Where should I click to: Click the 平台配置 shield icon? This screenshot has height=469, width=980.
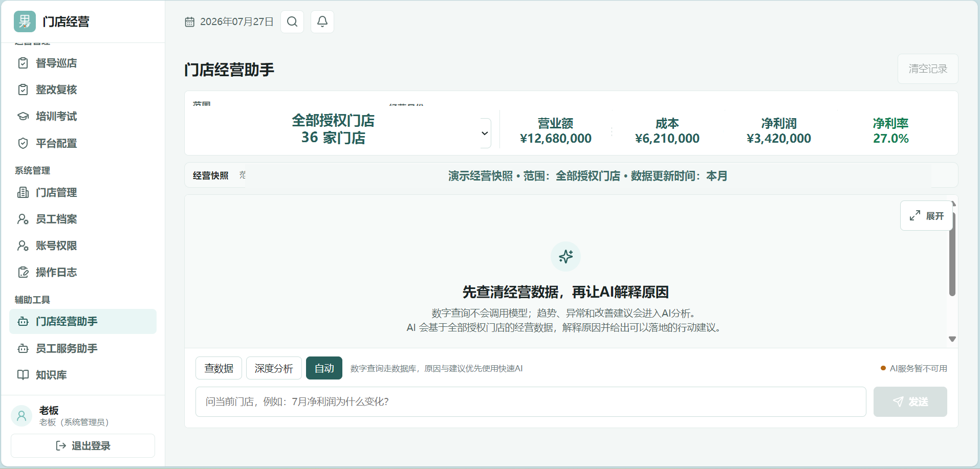coord(23,143)
